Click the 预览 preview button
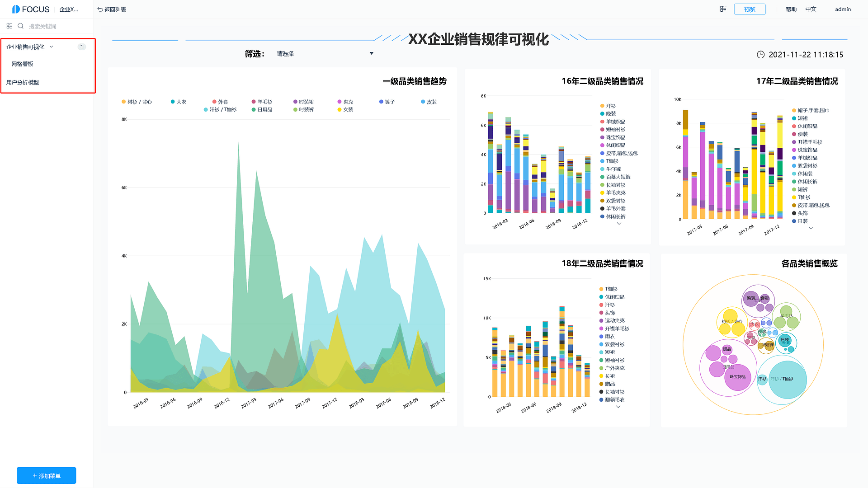The image size is (868, 488). 750,9
